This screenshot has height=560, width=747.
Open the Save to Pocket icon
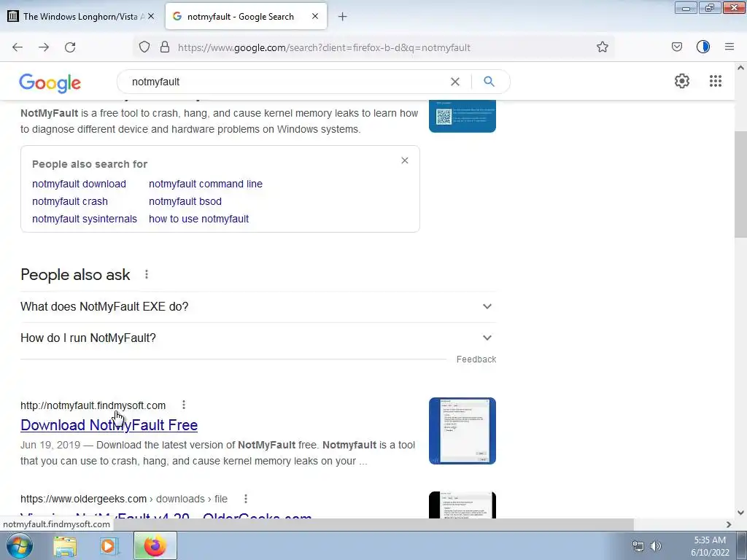(x=677, y=47)
